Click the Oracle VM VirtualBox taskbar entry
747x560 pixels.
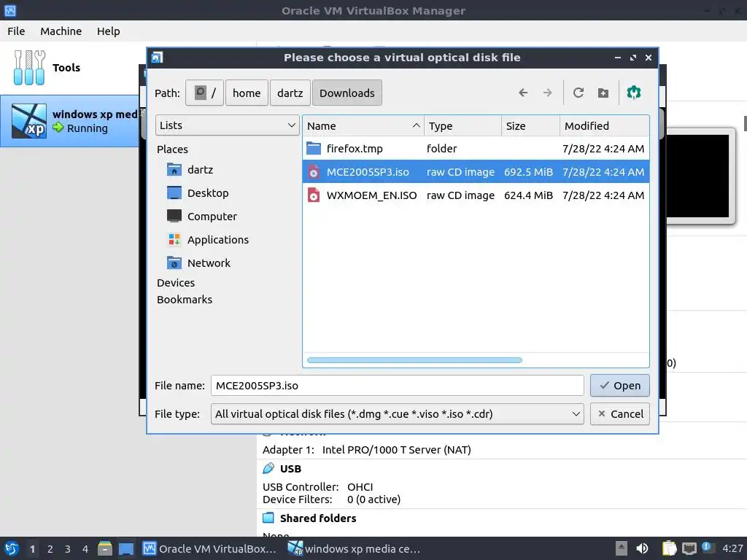click(x=210, y=548)
